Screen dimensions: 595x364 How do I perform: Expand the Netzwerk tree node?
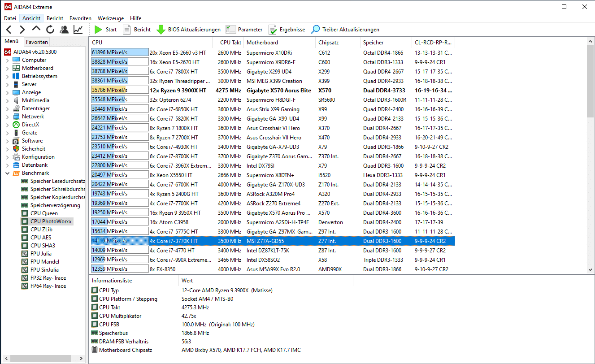click(x=7, y=117)
